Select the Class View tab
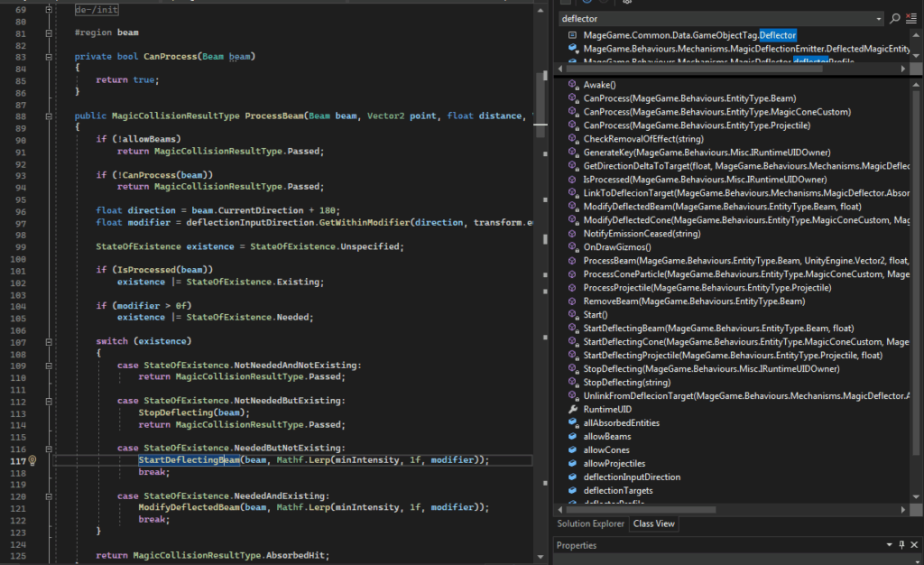 pyautogui.click(x=655, y=523)
